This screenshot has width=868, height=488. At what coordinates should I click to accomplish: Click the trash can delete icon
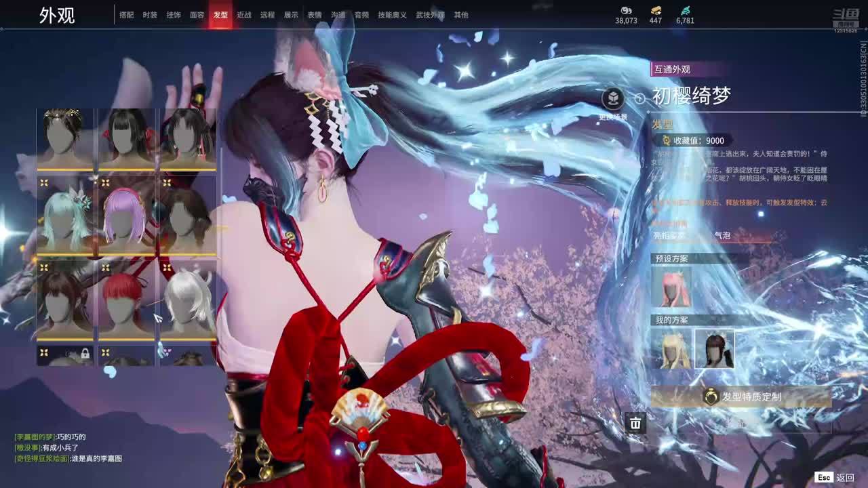(x=635, y=424)
